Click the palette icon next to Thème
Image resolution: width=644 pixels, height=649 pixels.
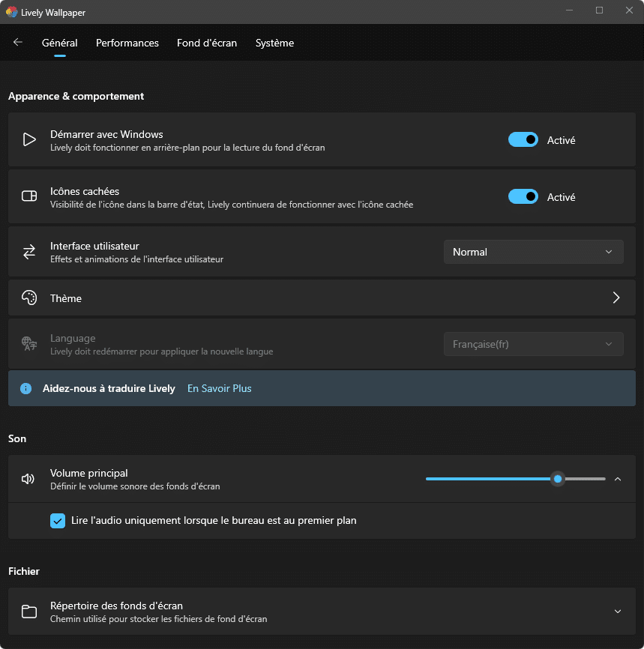29,298
